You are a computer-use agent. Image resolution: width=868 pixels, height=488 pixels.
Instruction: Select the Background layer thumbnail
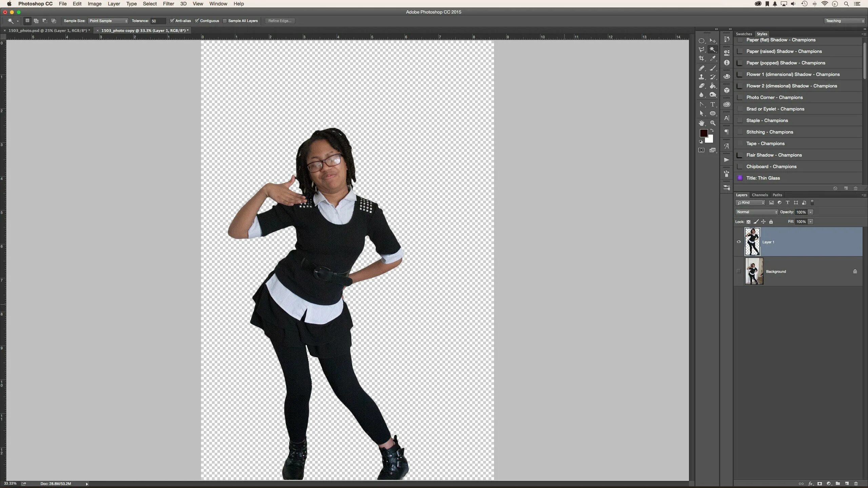[x=753, y=272]
